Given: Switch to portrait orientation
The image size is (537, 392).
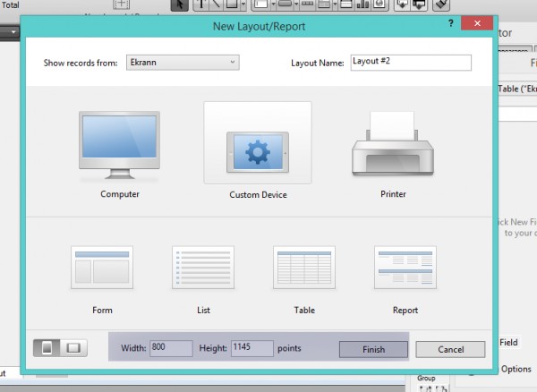Looking at the screenshot, I should (x=47, y=348).
